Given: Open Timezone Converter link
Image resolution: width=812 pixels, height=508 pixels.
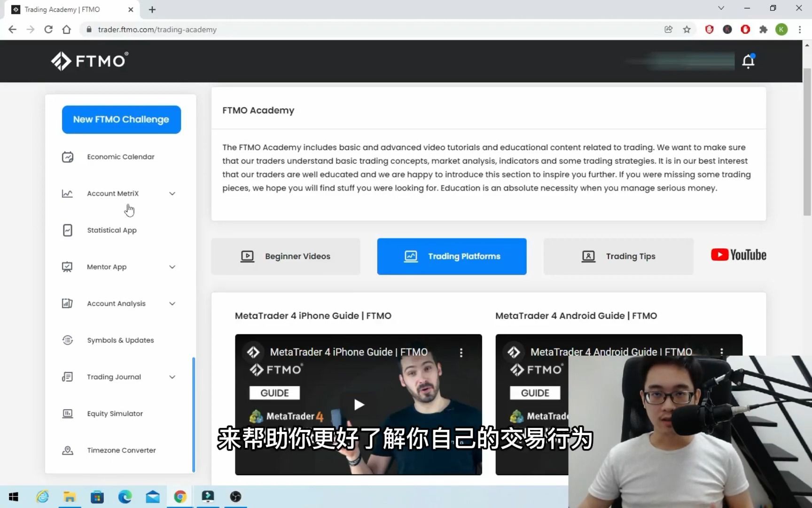Looking at the screenshot, I should pos(121,450).
